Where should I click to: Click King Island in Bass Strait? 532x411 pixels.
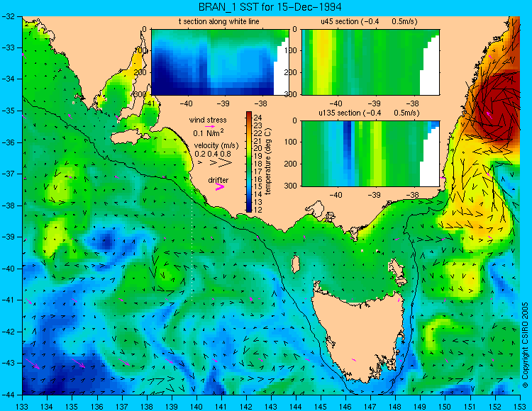(296, 264)
